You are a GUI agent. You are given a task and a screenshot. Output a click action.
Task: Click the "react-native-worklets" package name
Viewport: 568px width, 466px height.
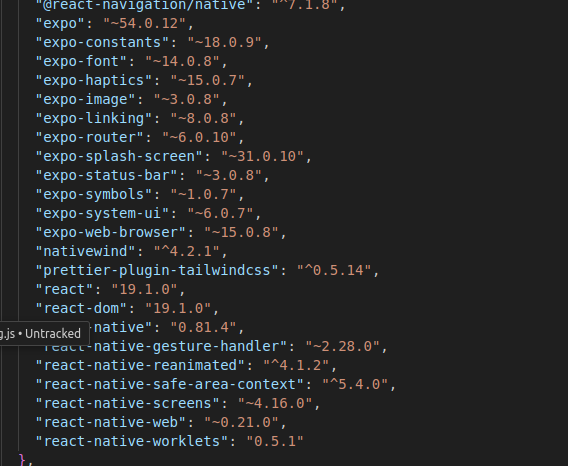[x=133, y=441]
